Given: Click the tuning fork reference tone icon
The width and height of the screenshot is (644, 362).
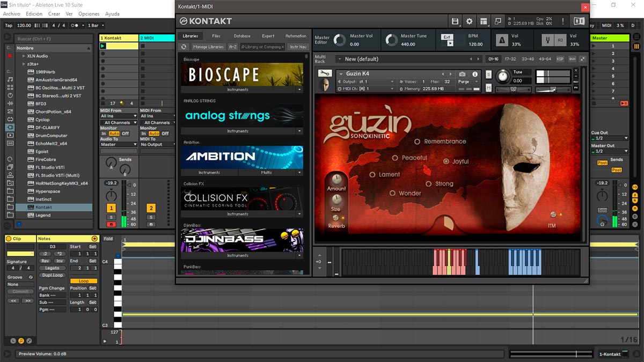Looking at the screenshot, I should tap(548, 40).
